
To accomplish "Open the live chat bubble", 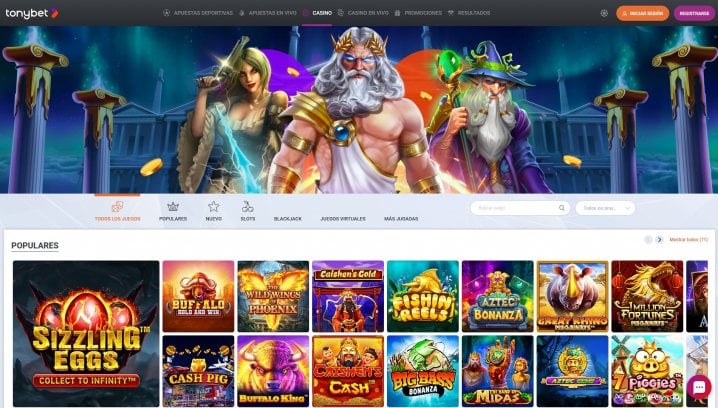I will (x=699, y=387).
